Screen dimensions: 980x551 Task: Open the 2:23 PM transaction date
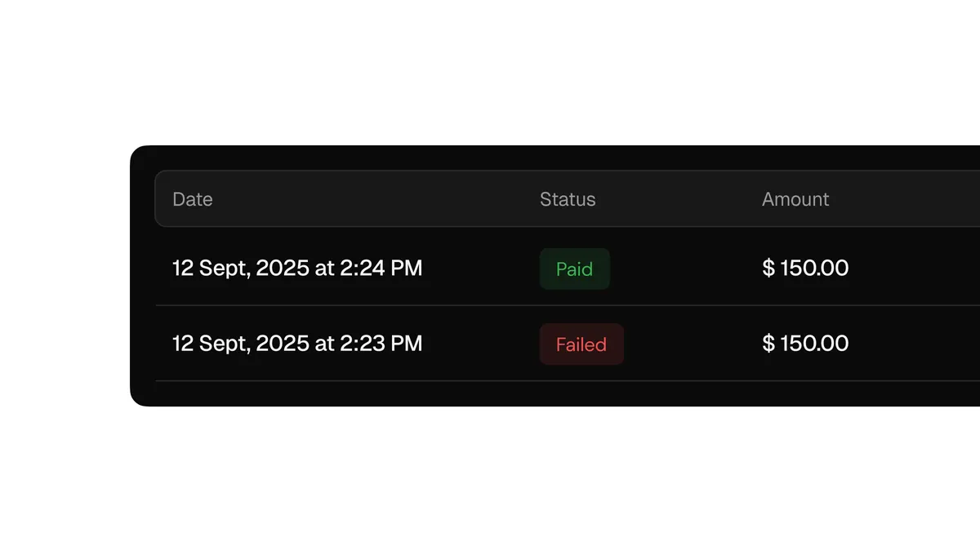297,344
